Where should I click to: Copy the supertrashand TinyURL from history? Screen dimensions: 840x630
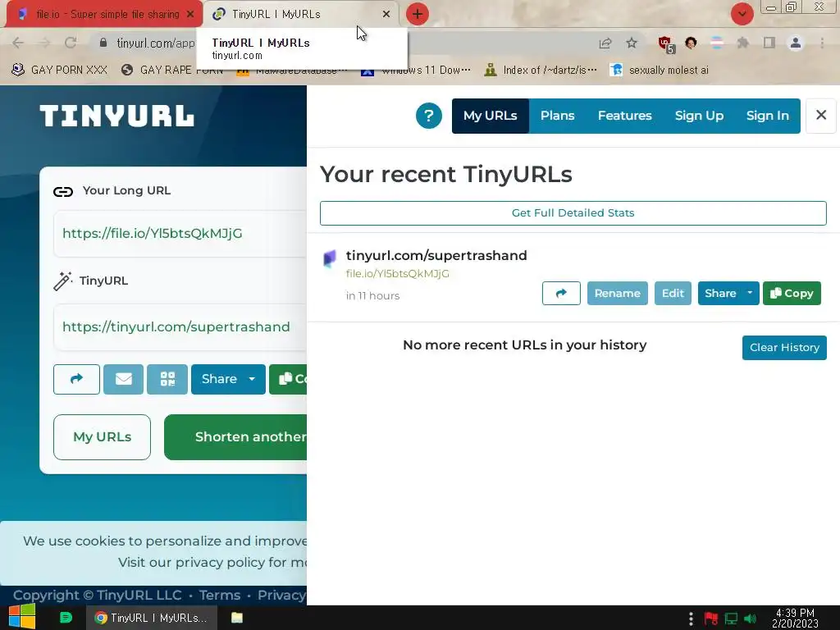tap(792, 293)
